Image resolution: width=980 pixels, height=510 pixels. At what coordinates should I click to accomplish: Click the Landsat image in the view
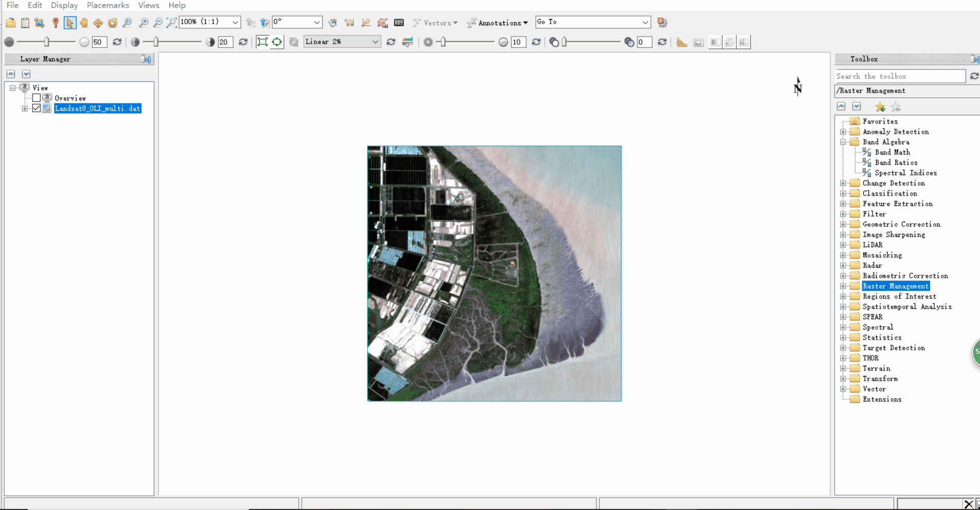[x=494, y=273]
